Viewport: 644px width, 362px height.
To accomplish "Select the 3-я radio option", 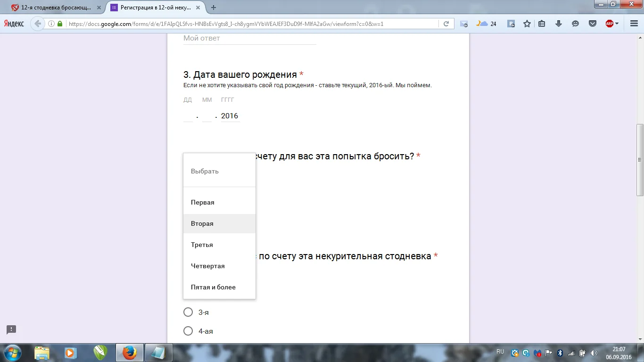I will coord(188,312).
